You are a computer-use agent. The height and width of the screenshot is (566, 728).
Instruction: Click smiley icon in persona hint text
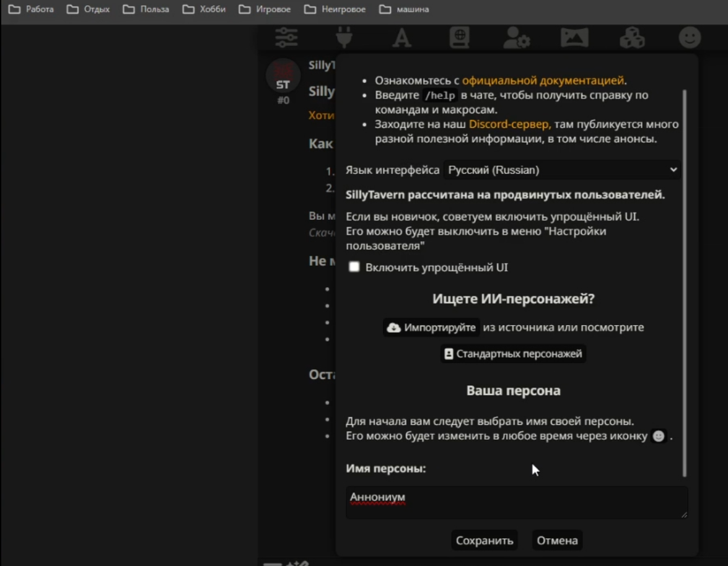[x=659, y=436]
